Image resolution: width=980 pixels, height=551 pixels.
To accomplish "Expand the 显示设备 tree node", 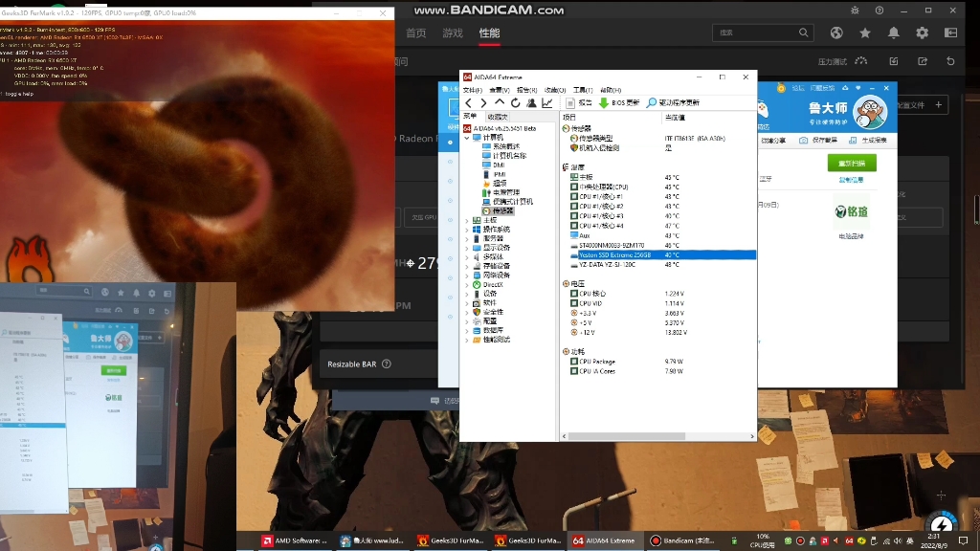I will (x=467, y=248).
